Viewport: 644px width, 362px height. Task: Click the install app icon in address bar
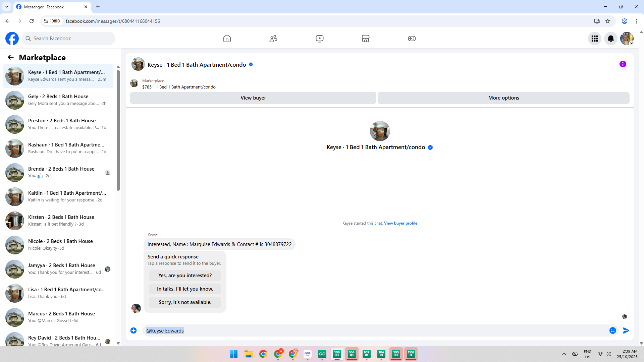(597, 21)
